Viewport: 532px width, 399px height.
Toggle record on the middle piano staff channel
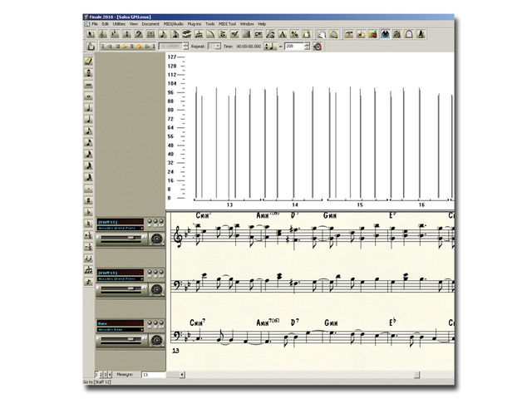click(161, 272)
